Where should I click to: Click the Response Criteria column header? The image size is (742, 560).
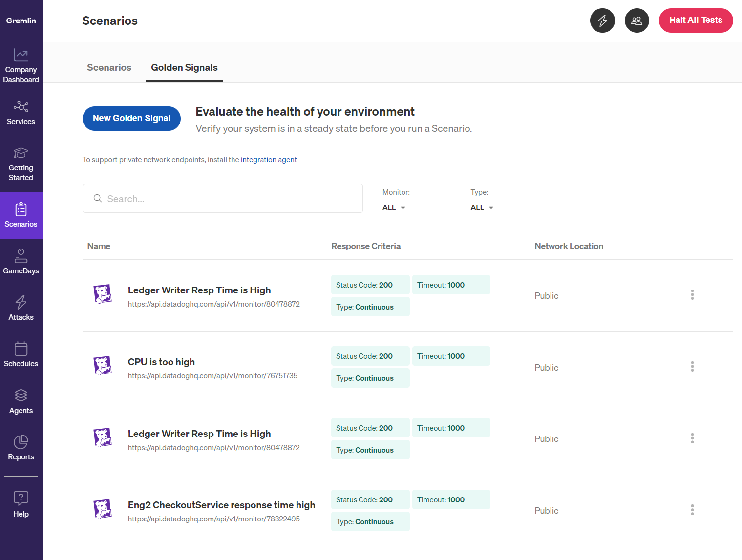click(366, 246)
